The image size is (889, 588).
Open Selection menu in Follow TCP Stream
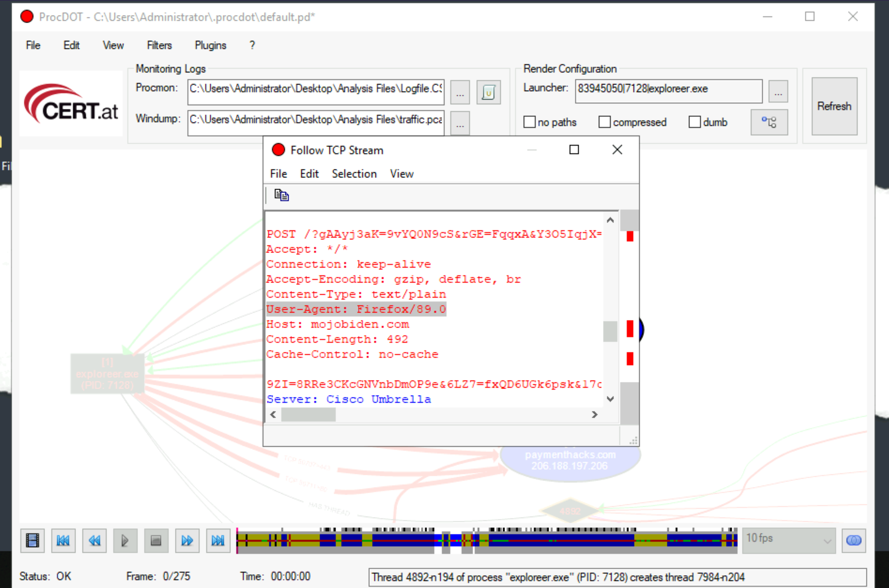click(354, 174)
